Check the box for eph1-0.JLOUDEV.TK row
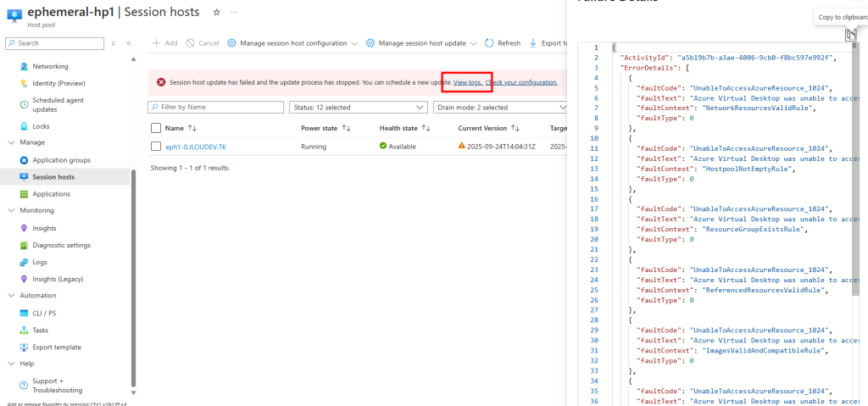This screenshot has height=406, width=868. (x=155, y=147)
